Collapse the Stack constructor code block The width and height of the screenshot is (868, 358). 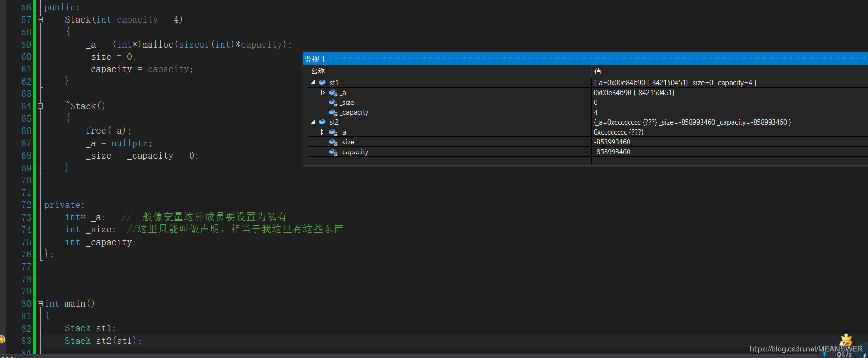[x=40, y=20]
